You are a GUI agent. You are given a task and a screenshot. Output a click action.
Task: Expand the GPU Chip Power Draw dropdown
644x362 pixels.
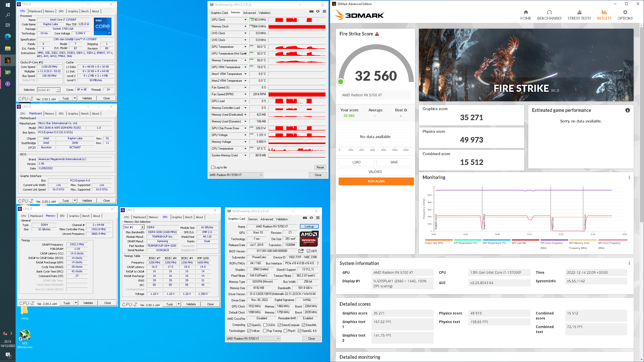click(245, 128)
